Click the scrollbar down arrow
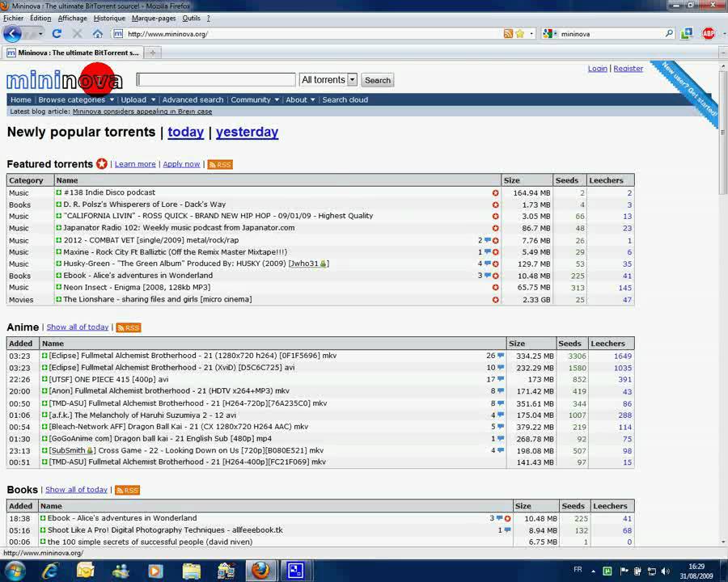Image resolution: width=728 pixels, height=582 pixels. (x=723, y=542)
